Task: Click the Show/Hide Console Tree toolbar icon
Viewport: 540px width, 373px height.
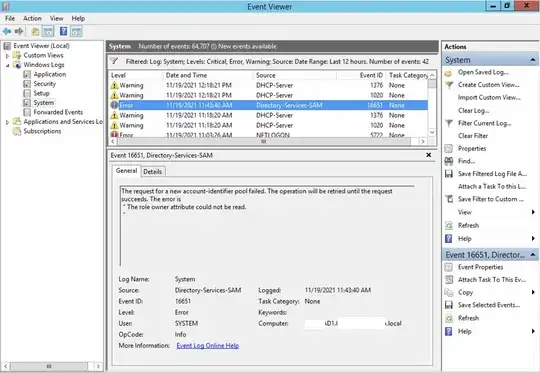Action: point(48,32)
